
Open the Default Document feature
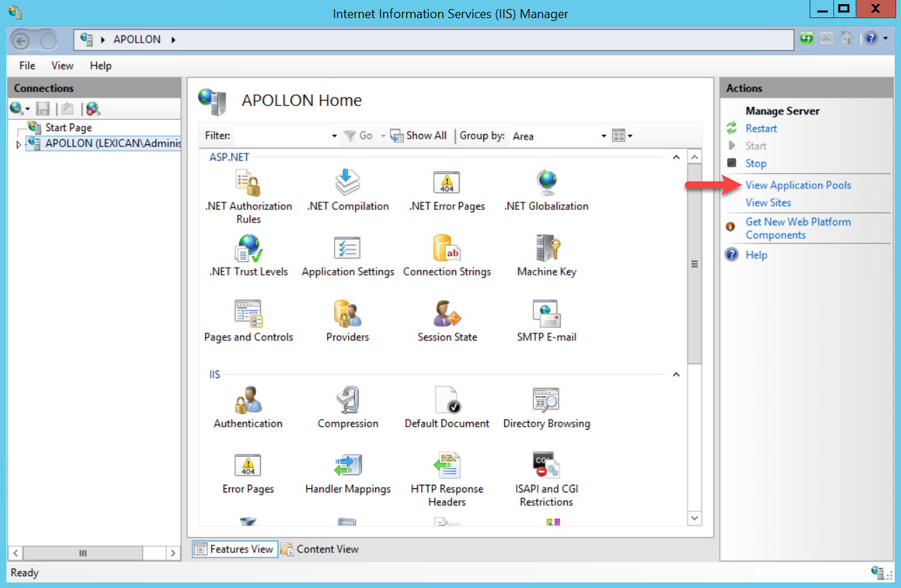point(447,402)
